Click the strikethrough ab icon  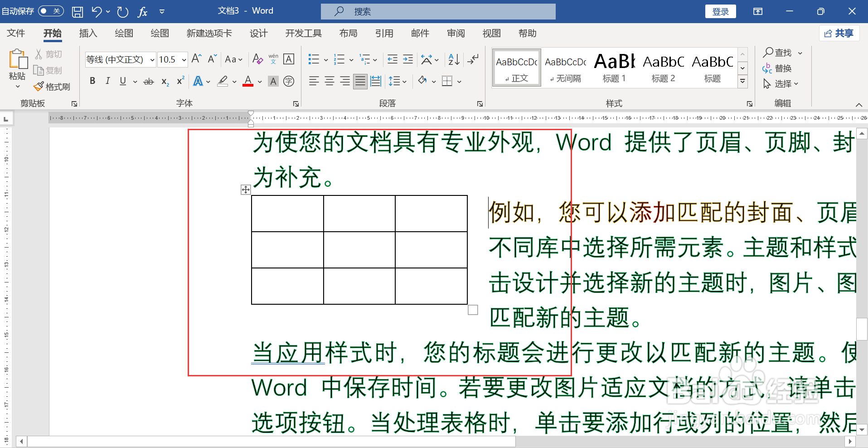click(x=148, y=82)
